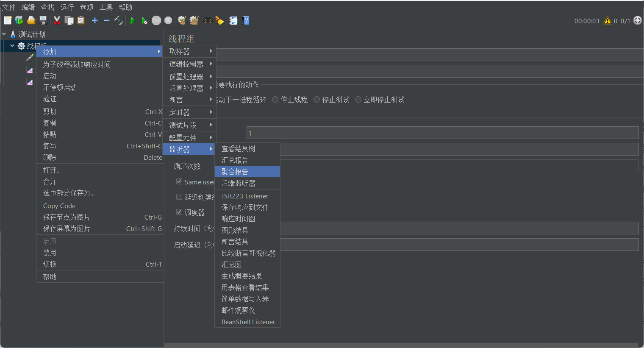Click the horizontal scrollbar at the panel bottom
Viewport: 644px width, 348px height.
point(401,345)
